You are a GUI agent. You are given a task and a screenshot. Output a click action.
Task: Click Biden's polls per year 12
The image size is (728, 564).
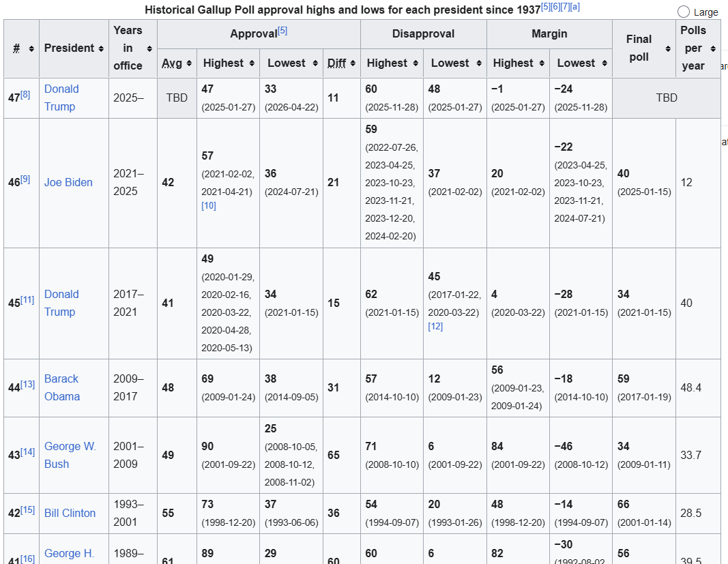(686, 182)
